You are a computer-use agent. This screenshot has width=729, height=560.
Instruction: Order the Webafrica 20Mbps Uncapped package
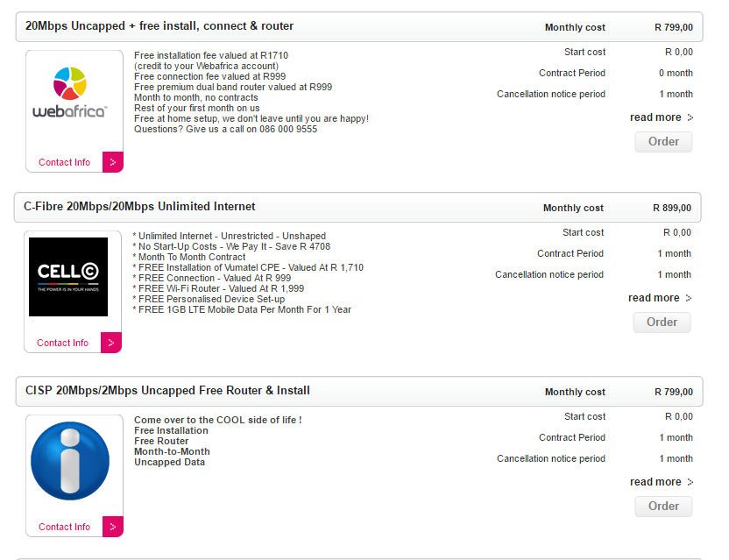[x=663, y=142]
